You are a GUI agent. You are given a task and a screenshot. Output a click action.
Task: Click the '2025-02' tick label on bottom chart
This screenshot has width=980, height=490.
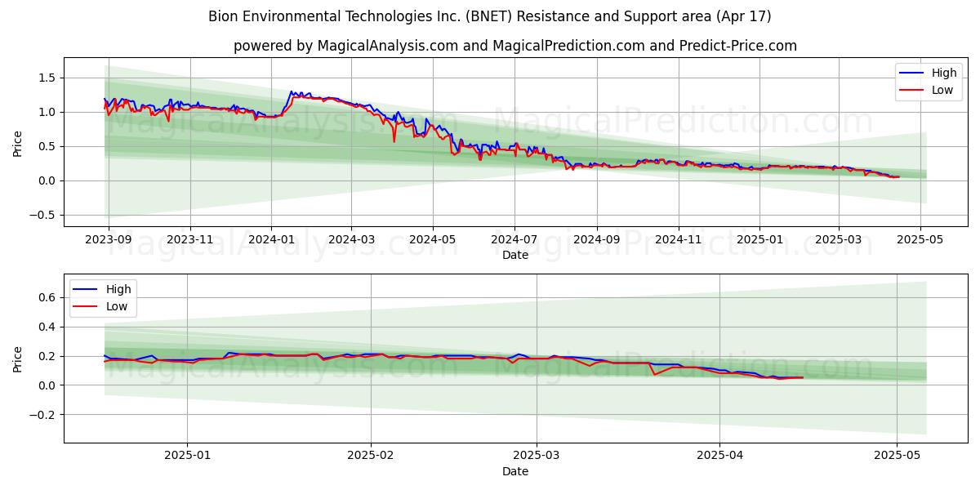tap(371, 456)
